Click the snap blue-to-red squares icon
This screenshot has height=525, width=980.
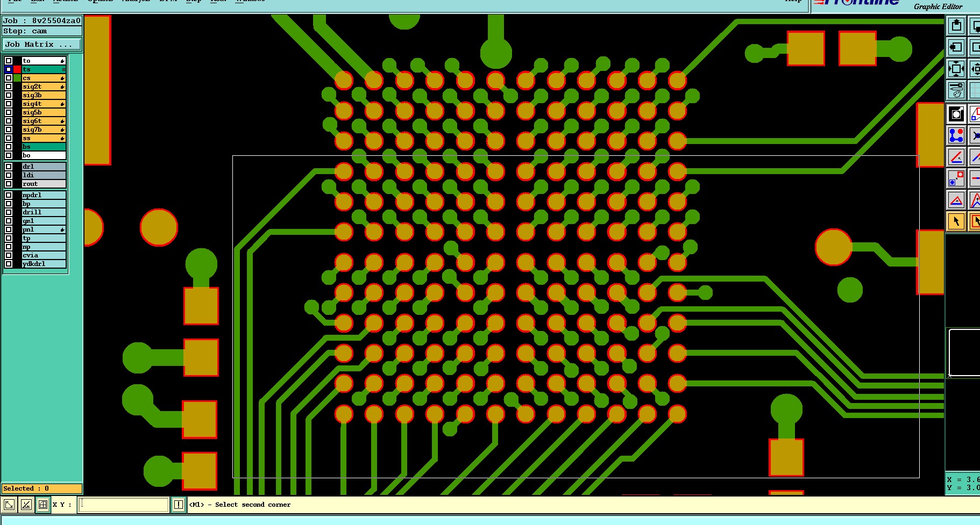coord(956,178)
